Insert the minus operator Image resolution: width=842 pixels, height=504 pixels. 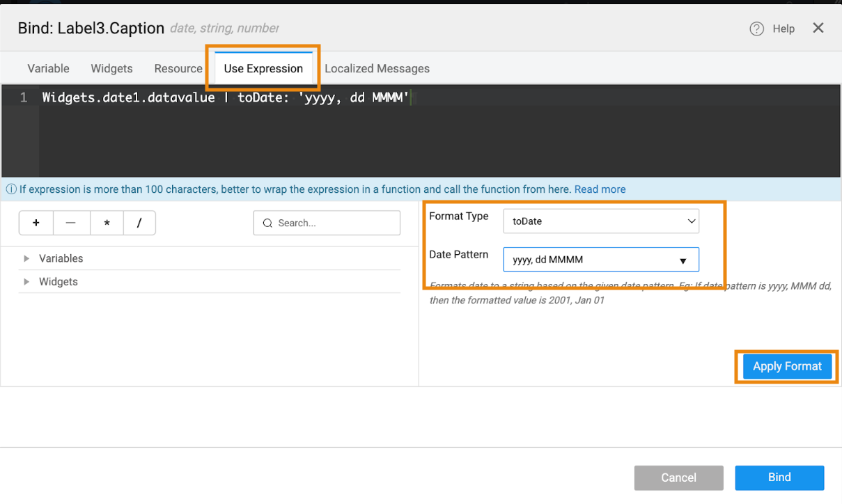click(x=70, y=223)
